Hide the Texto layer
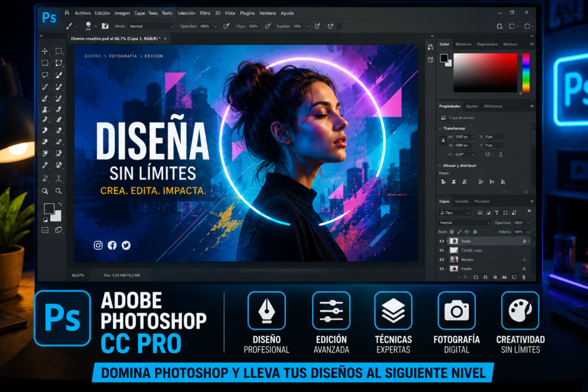 pyautogui.click(x=442, y=242)
